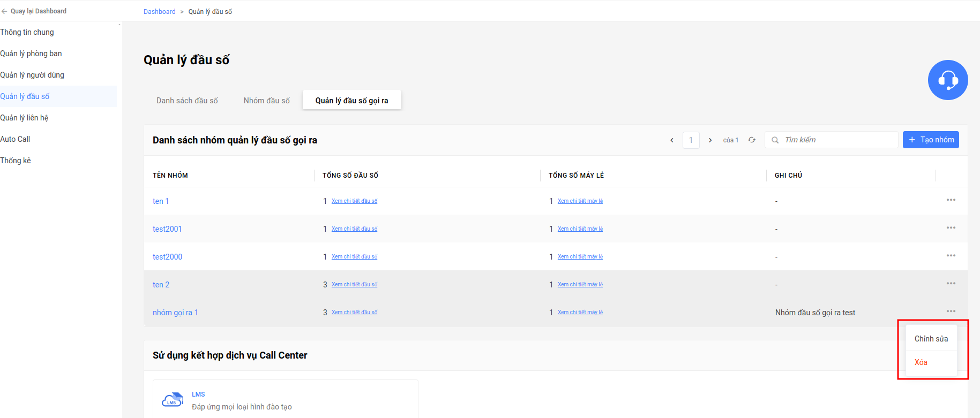Click the back arrow to Dashboard
Screen dimensions: 980x418
click(x=4, y=11)
